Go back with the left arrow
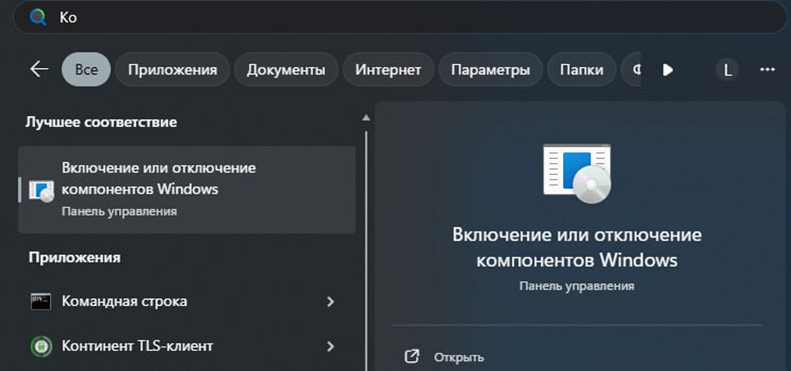The width and height of the screenshot is (791, 371). pyautogui.click(x=39, y=69)
